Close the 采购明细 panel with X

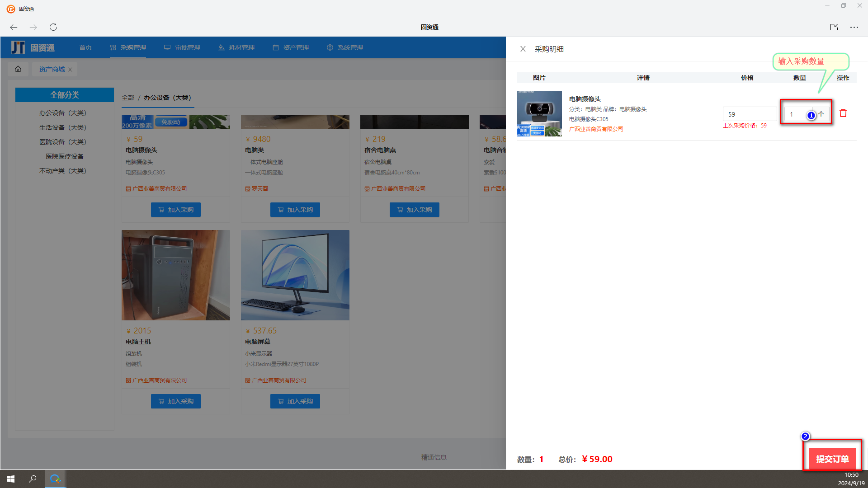tap(523, 49)
